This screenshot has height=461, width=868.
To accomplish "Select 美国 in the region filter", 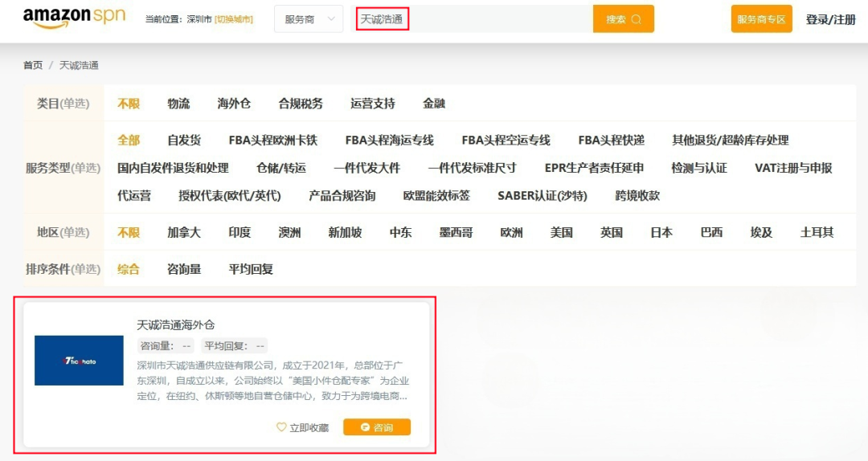I will 561,232.
